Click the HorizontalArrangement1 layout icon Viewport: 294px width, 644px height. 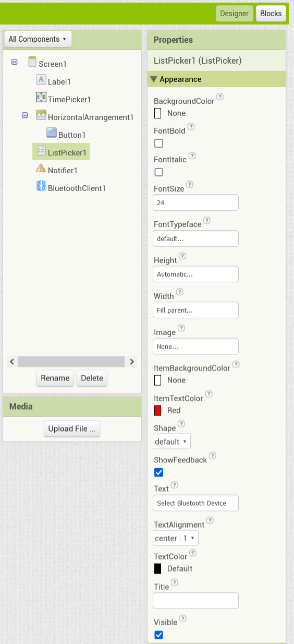pyautogui.click(x=41, y=115)
